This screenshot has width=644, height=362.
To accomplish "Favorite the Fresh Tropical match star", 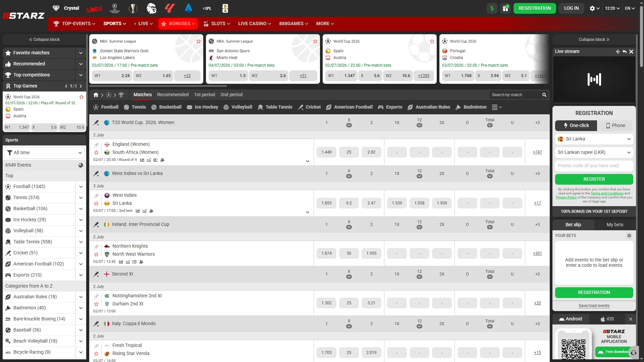I will pos(96,354).
